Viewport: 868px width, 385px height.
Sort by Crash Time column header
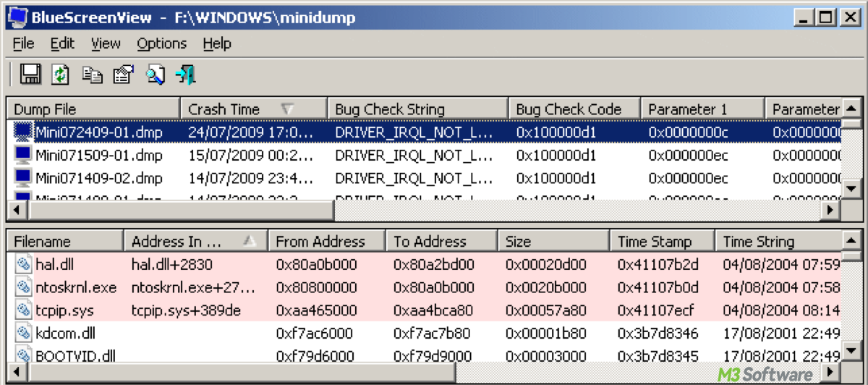click(x=254, y=109)
